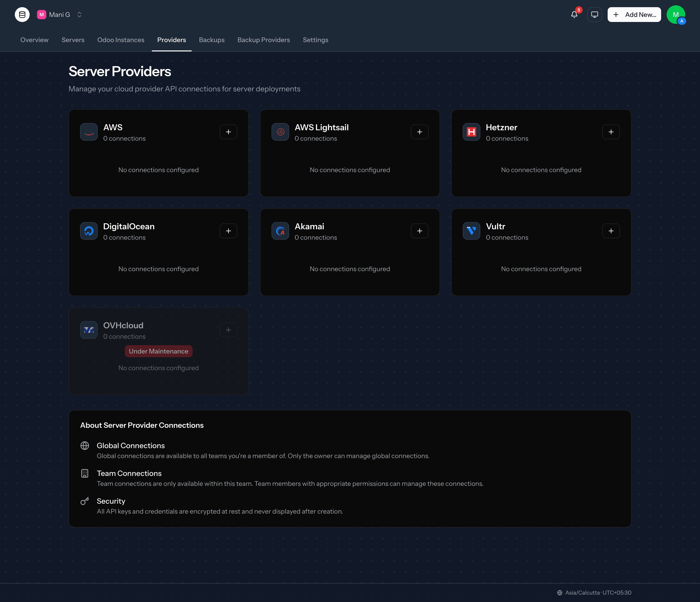The image size is (700, 602).
Task: Click the Vultr card title
Action: [496, 226]
